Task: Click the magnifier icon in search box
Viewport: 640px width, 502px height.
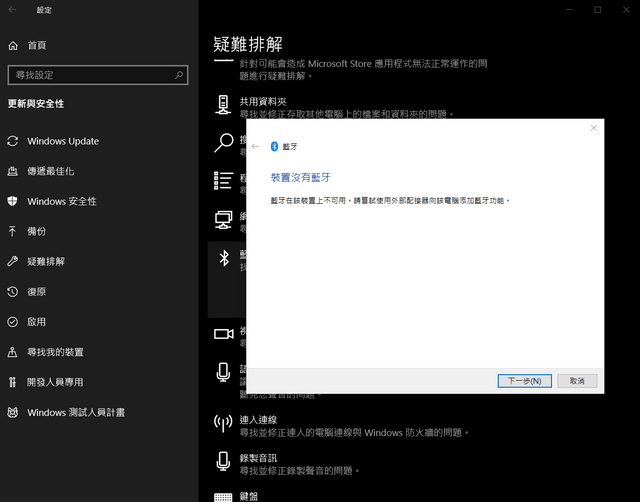Action: tap(179, 75)
